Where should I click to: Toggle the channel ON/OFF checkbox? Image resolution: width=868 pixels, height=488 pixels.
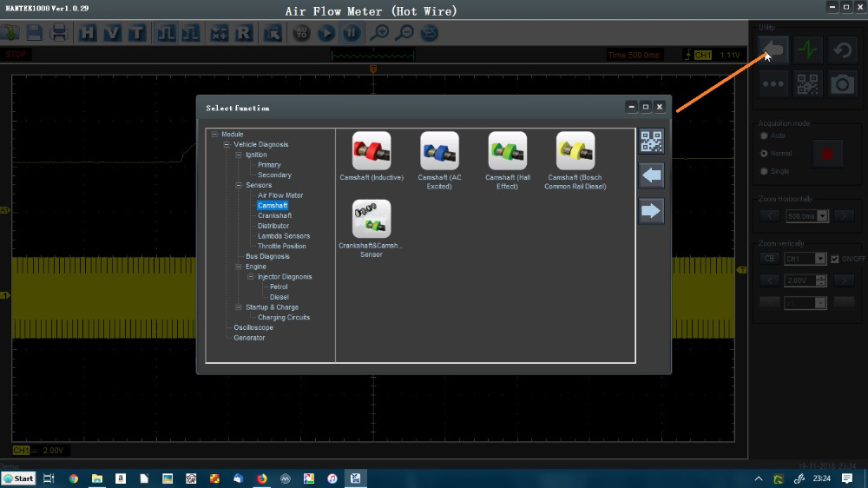pyautogui.click(x=835, y=259)
